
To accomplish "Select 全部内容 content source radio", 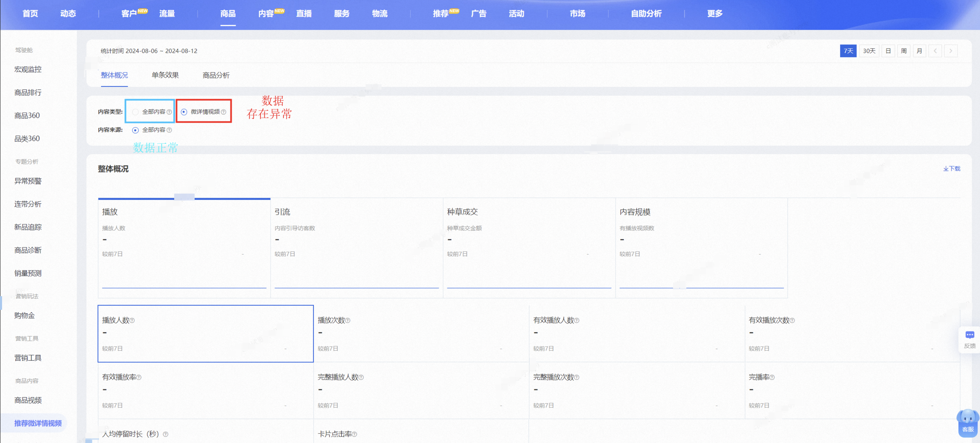I will click(136, 130).
